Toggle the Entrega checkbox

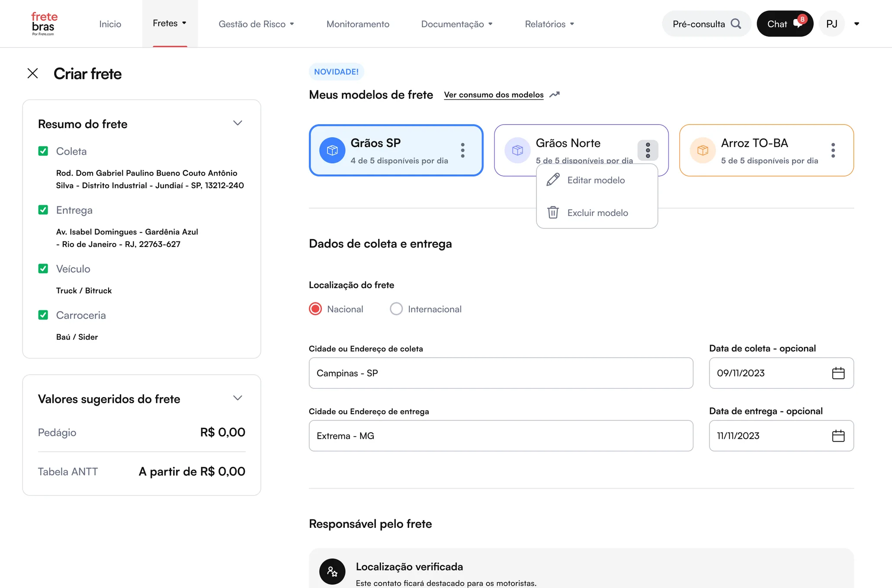point(43,210)
